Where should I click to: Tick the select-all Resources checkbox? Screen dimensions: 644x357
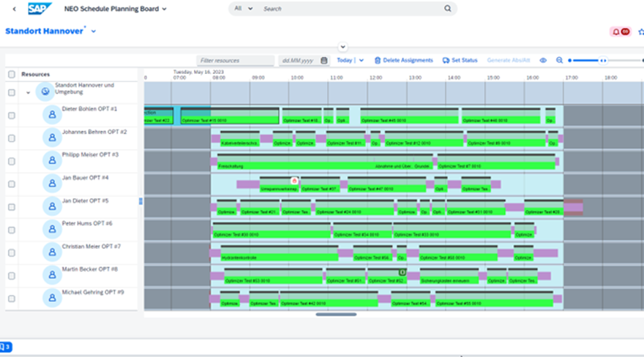click(x=12, y=75)
